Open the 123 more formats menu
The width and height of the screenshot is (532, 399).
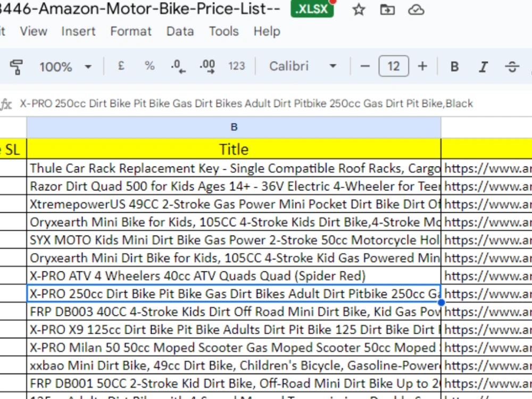pyautogui.click(x=237, y=66)
